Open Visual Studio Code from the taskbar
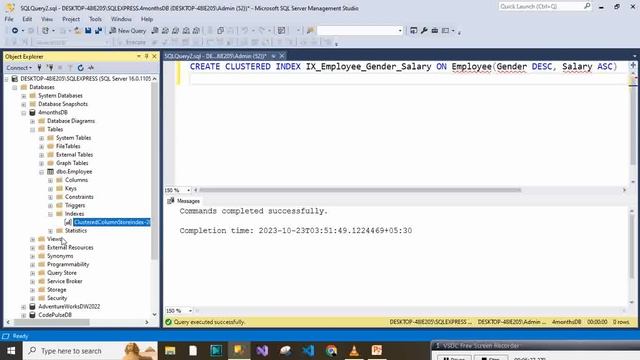The width and height of the screenshot is (640, 360). pyautogui.click(x=309, y=350)
